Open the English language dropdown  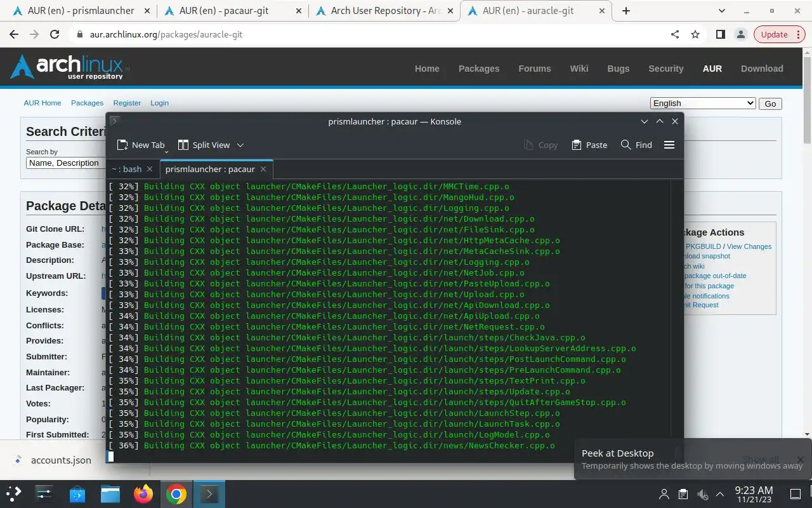tap(703, 104)
